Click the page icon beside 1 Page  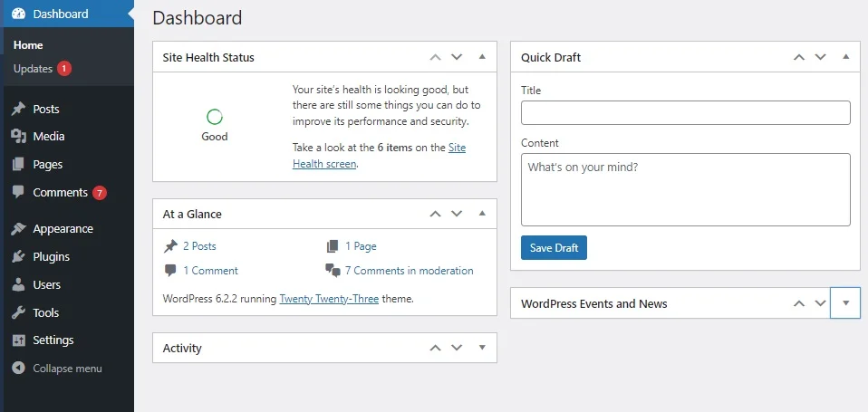pyautogui.click(x=333, y=246)
